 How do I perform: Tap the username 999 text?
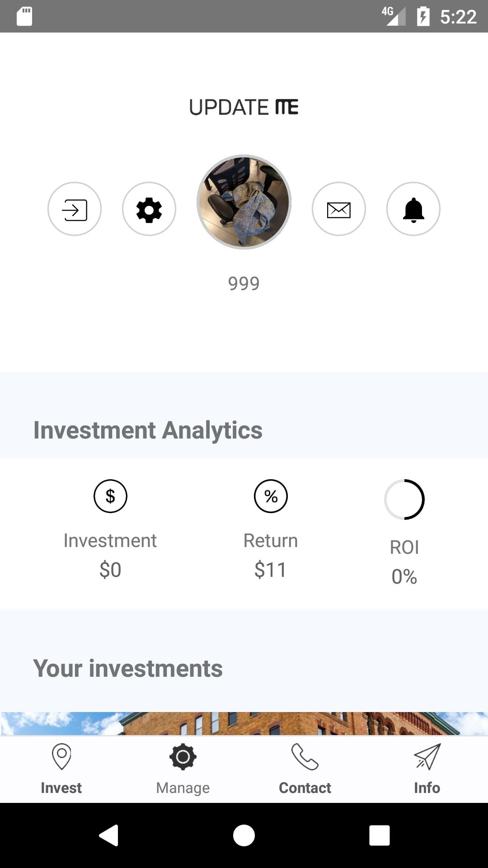[x=244, y=283]
